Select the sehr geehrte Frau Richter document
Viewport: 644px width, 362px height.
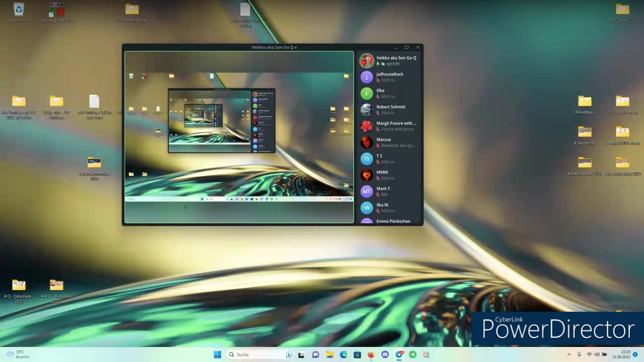click(x=245, y=15)
